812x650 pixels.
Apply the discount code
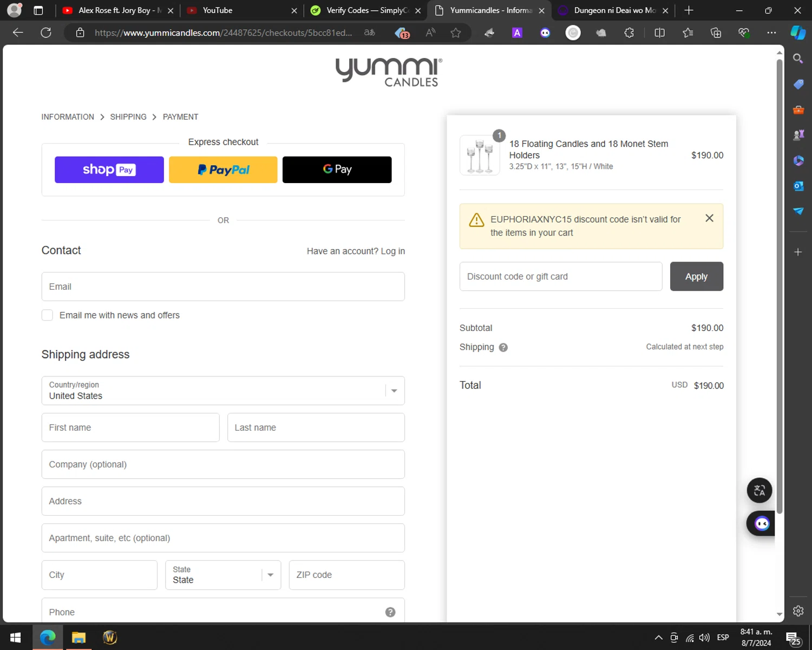click(x=697, y=276)
